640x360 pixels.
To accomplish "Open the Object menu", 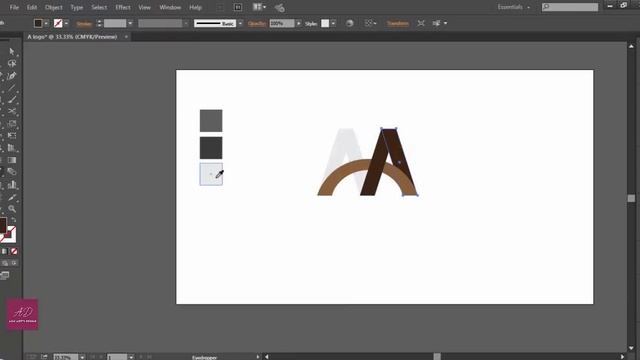I will pos(53,7).
